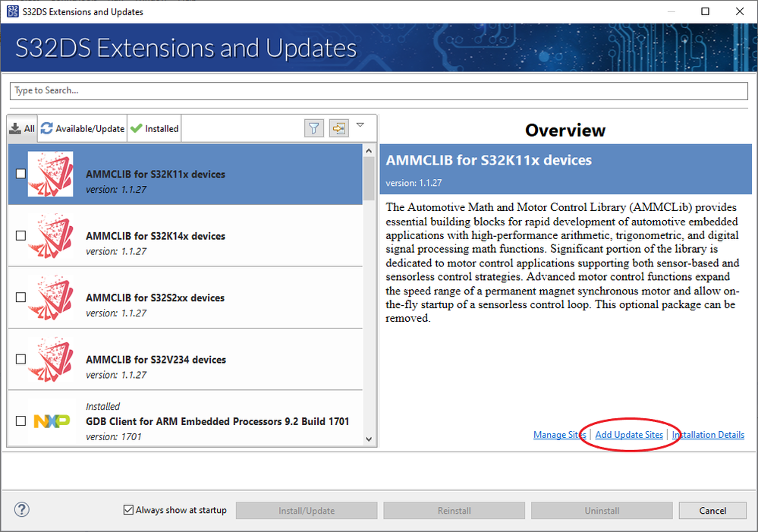The width and height of the screenshot is (758, 532).
Task: Open the Add Update Sites link
Action: pos(629,435)
